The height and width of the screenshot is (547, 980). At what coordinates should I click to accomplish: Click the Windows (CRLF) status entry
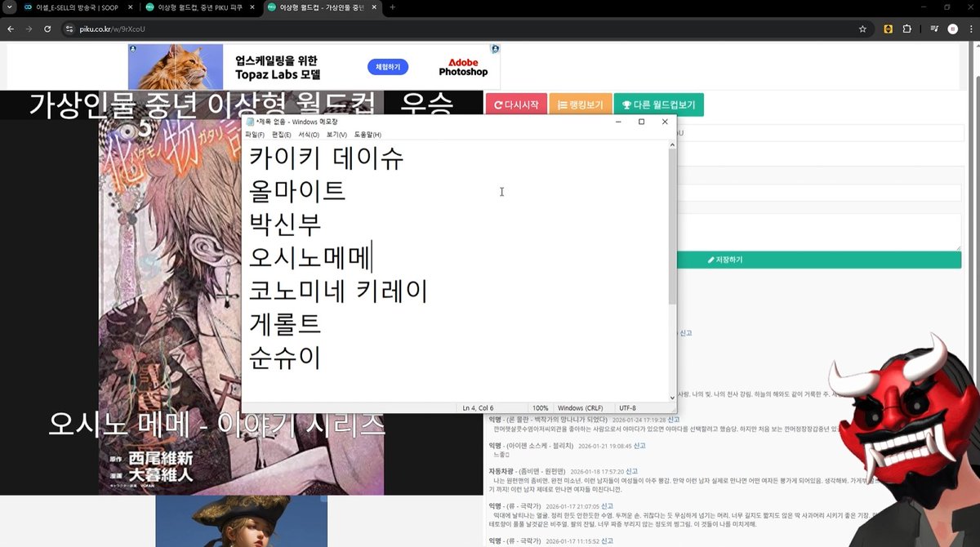tap(583, 407)
